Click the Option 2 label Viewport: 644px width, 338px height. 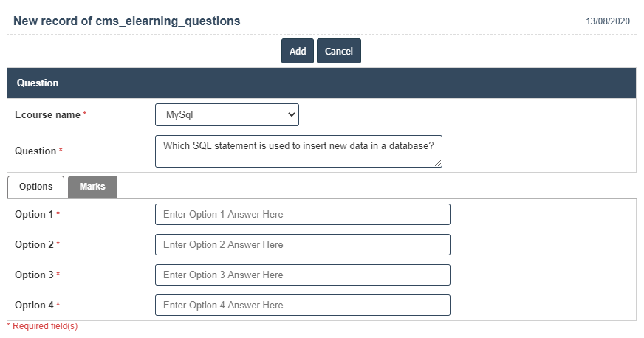(34, 245)
